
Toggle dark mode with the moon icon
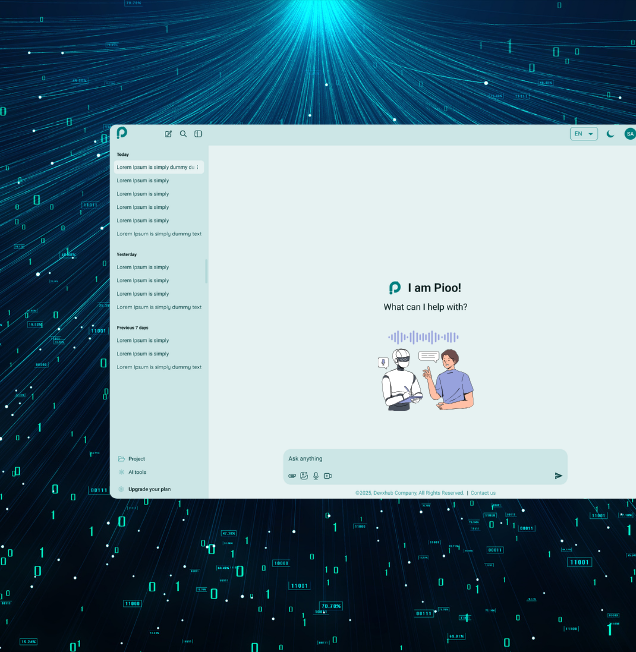coord(611,134)
